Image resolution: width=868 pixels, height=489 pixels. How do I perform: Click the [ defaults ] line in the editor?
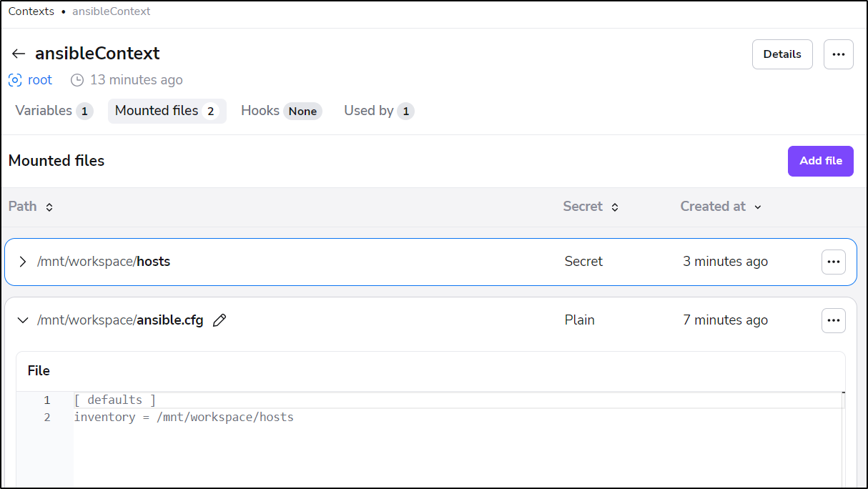point(114,400)
